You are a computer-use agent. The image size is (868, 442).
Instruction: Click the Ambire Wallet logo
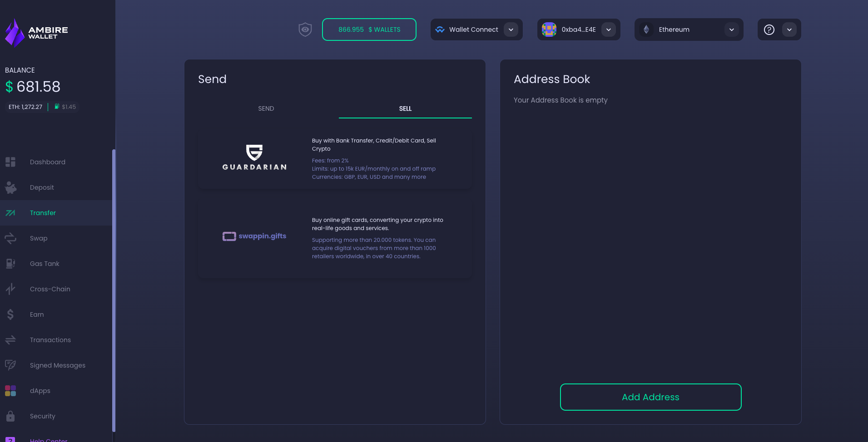click(36, 33)
